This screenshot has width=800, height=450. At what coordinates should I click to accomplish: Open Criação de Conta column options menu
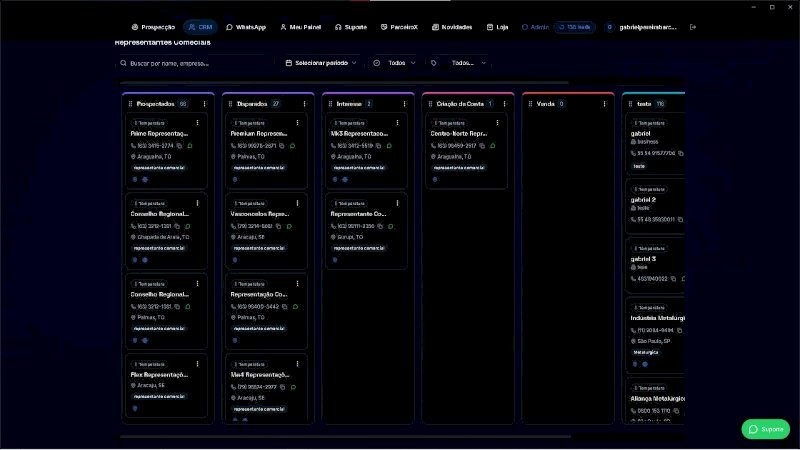(x=505, y=104)
